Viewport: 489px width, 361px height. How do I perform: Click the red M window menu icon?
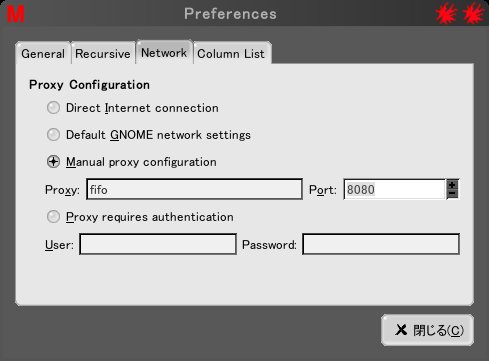pyautogui.click(x=16, y=14)
